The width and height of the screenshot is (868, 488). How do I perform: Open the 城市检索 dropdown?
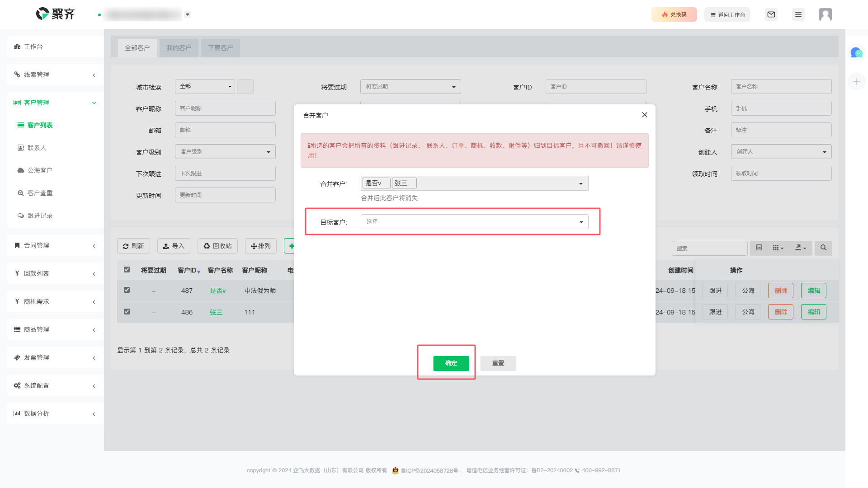coord(205,86)
